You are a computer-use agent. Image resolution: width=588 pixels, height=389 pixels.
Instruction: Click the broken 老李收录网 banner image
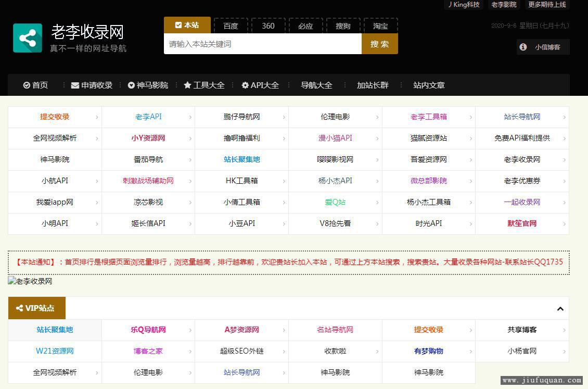tap(30, 281)
